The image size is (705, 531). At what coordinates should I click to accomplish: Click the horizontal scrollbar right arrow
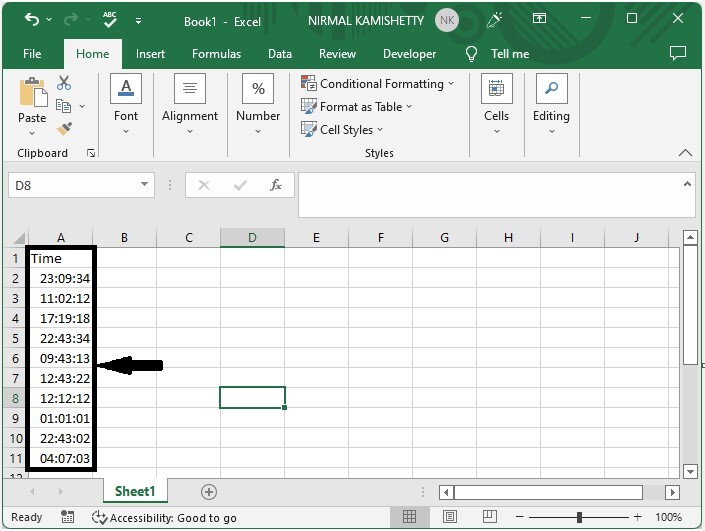tap(672, 492)
